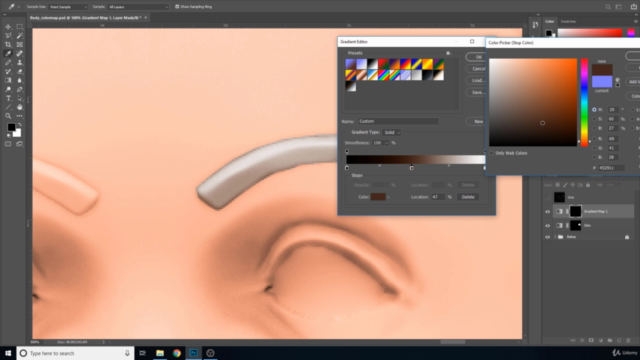
Task: Click the gradient Name input field
Action: (x=398, y=121)
